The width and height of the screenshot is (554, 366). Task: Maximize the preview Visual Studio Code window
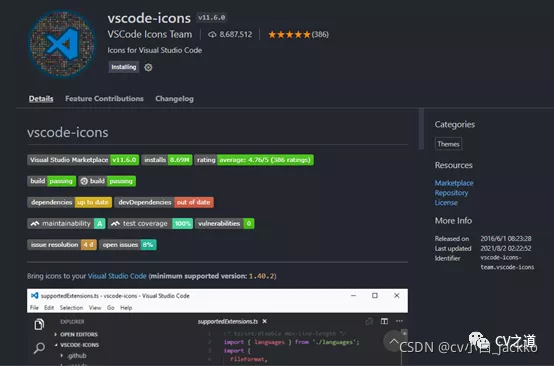(x=375, y=295)
